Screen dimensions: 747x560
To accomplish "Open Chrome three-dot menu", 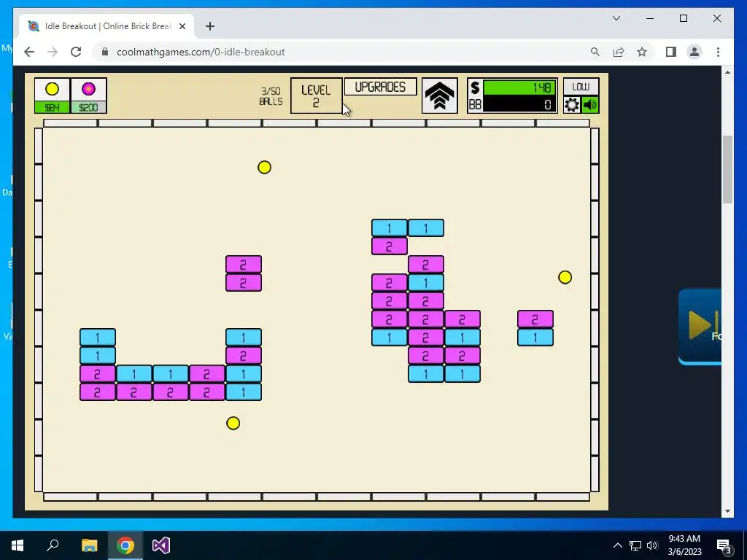I will pyautogui.click(x=718, y=52).
